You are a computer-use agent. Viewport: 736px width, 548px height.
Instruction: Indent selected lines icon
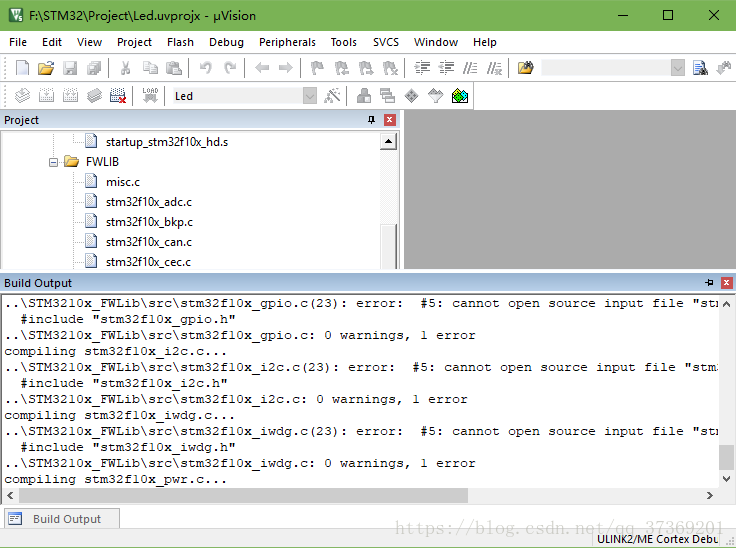(422, 68)
